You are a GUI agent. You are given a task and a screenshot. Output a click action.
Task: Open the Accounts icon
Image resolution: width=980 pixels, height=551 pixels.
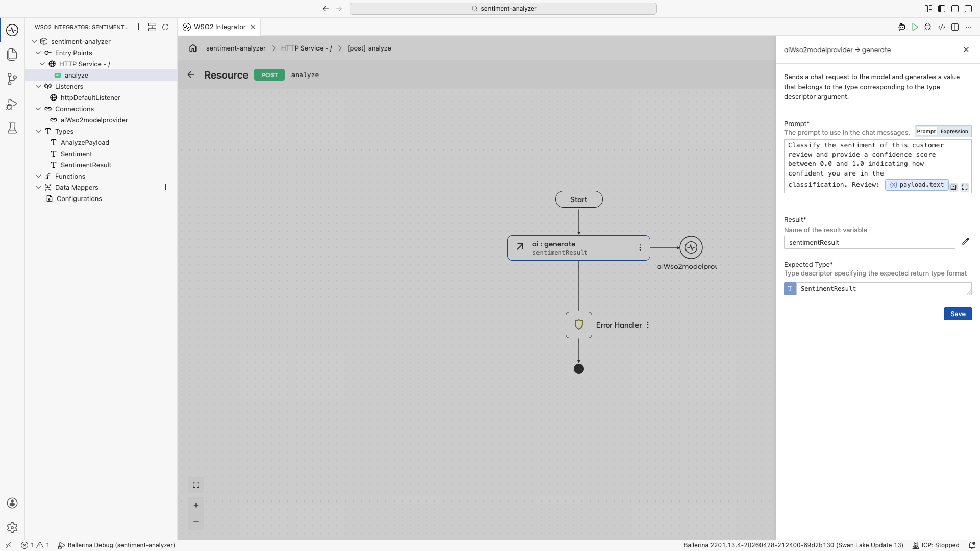[x=12, y=503]
